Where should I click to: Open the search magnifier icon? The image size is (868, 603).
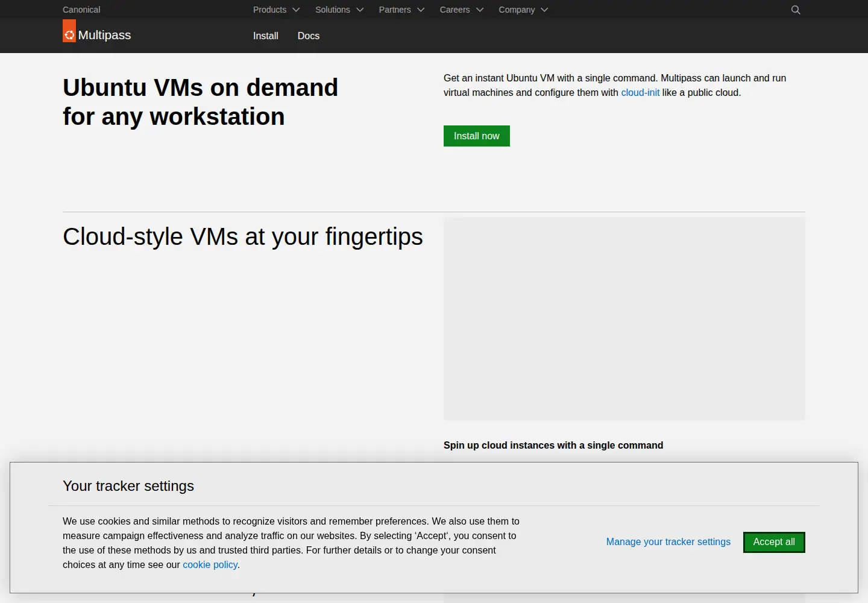click(796, 10)
